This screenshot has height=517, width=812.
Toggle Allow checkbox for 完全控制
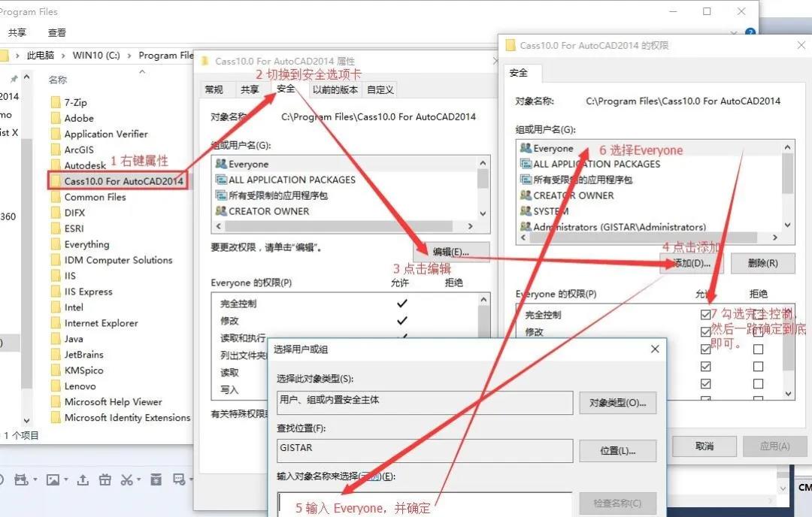tap(705, 314)
